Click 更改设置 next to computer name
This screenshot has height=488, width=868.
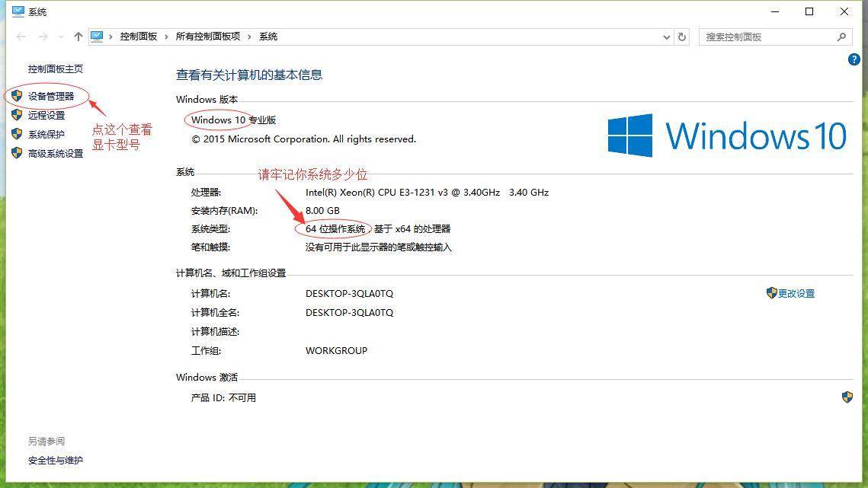tap(796, 293)
